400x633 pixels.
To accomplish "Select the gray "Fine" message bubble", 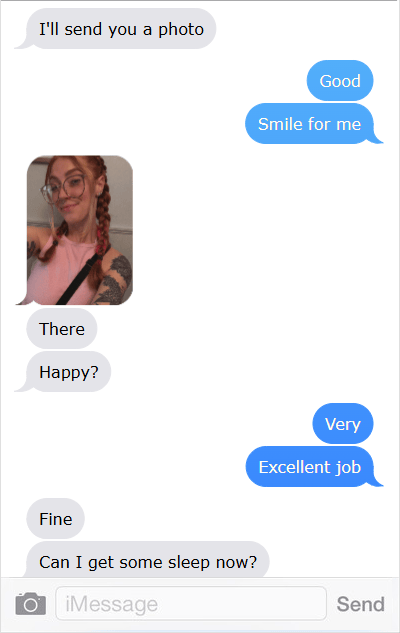I will tap(55, 518).
